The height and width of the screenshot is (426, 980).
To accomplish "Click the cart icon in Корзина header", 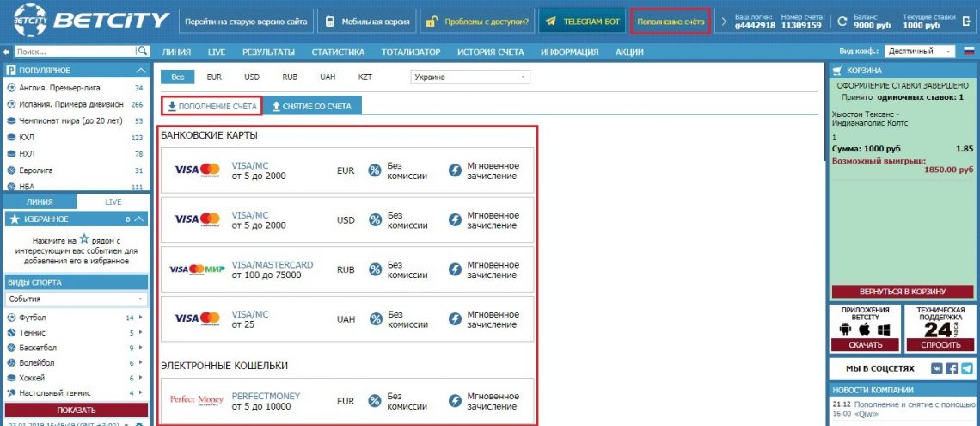I will [837, 70].
